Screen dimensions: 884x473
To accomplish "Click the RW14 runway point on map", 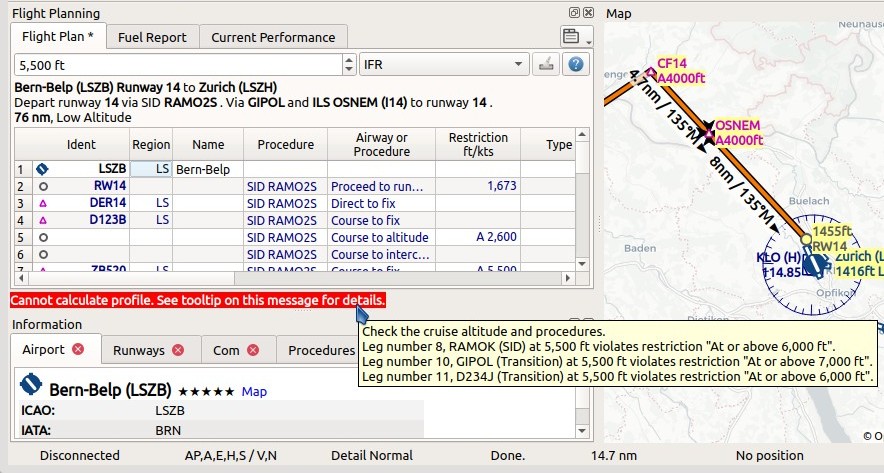I will coord(806,239).
